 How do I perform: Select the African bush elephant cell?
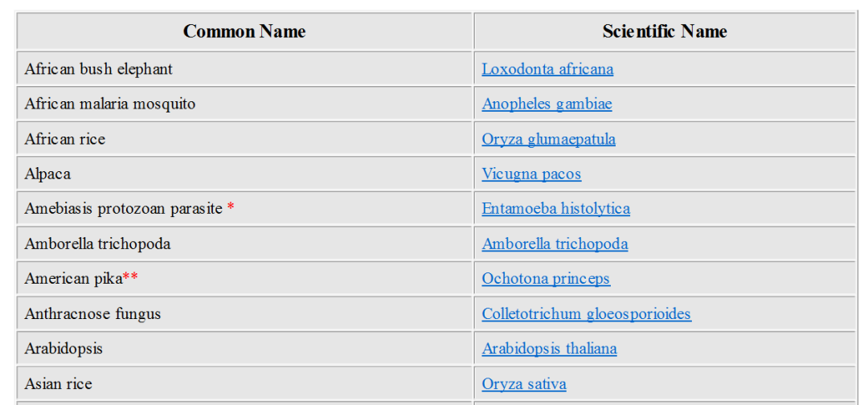click(98, 69)
